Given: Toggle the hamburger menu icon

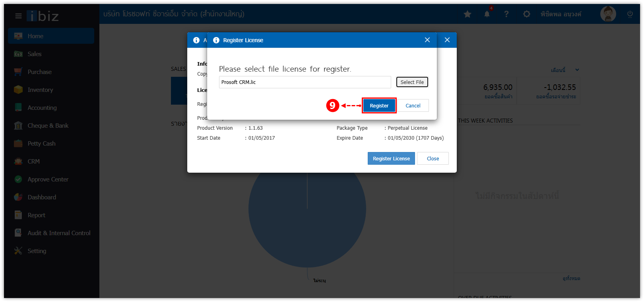Looking at the screenshot, I should 18,16.
